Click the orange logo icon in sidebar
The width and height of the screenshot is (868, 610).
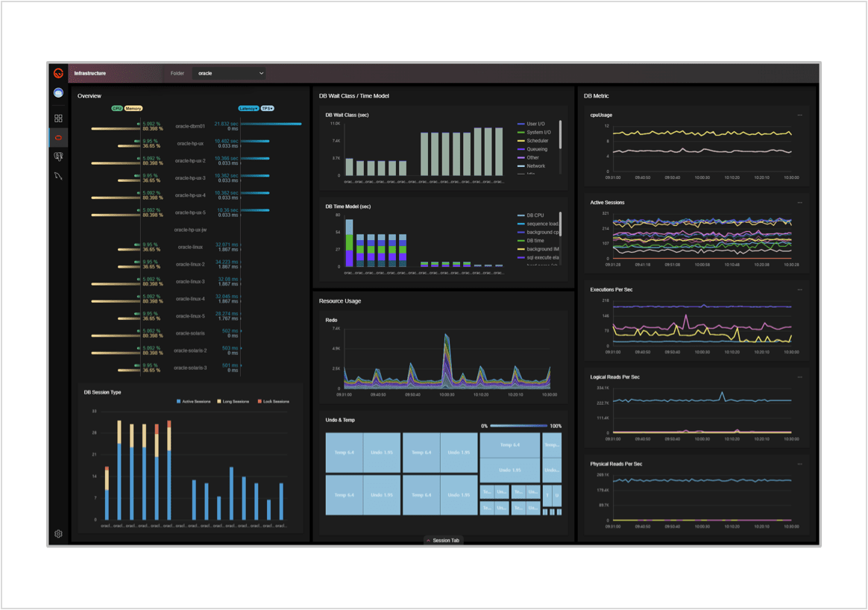tap(58, 73)
